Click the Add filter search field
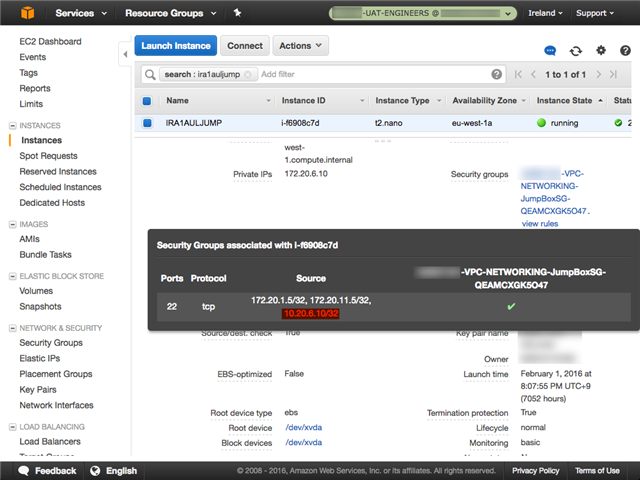This screenshot has width=640, height=480. coord(373,74)
